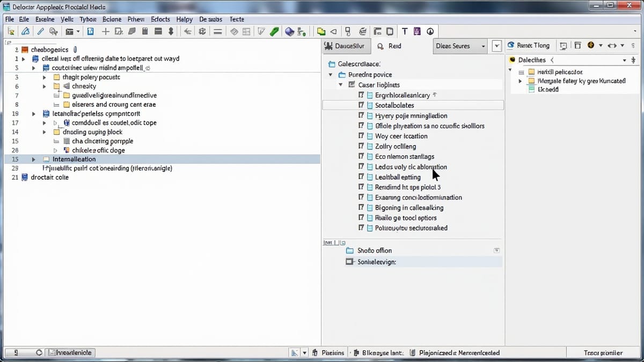Collapse the 'Poredne povice' tree node
Viewport: 644px width, 362px height.
pyautogui.click(x=331, y=75)
